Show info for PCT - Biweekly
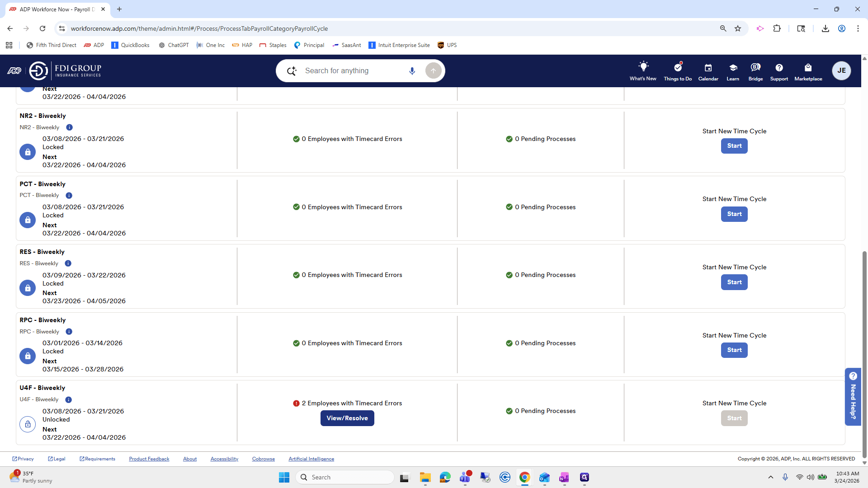This screenshot has width=868, height=488. click(x=69, y=196)
